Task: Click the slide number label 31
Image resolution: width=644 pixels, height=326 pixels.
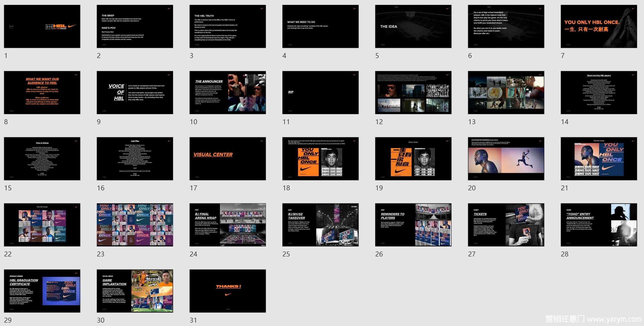Action: [193, 320]
